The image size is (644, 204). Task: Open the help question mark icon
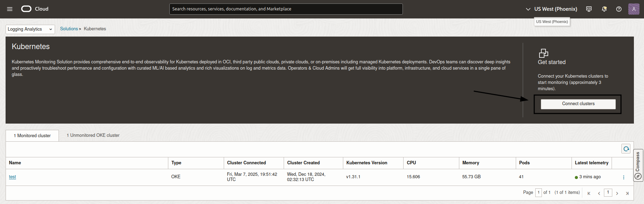[619, 9]
